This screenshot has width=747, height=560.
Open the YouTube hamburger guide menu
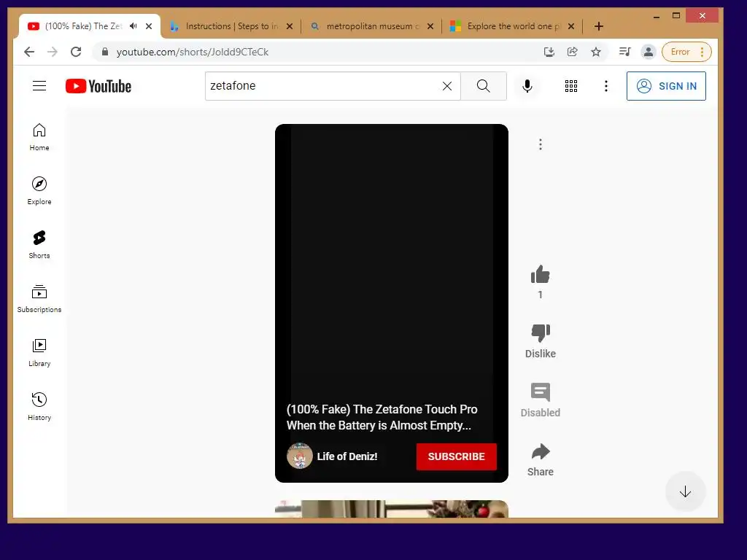click(x=39, y=86)
